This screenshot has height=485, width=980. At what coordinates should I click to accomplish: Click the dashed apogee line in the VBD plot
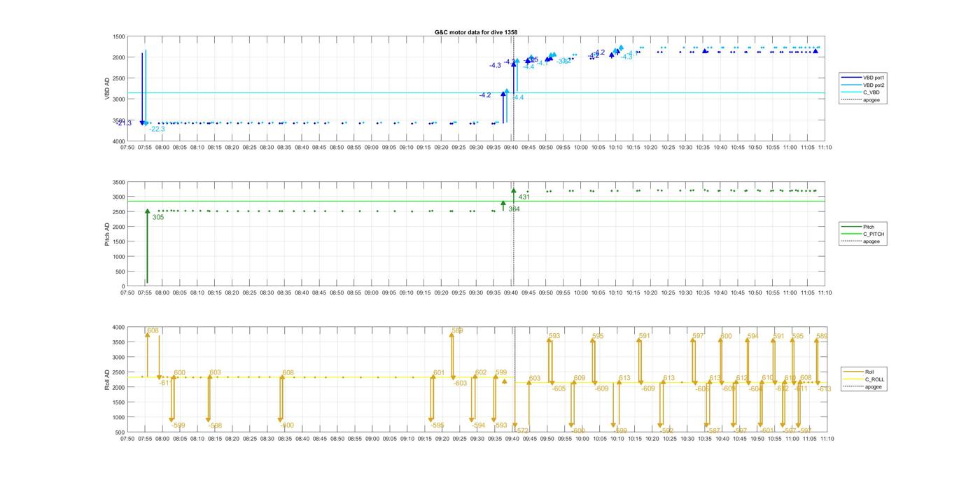pos(514,89)
